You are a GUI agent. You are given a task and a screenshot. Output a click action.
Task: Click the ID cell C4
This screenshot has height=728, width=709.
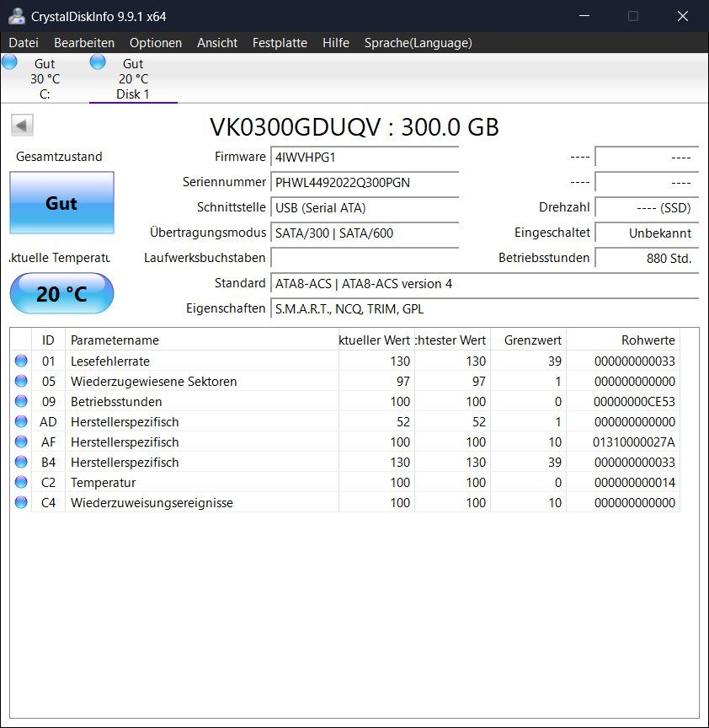coord(48,503)
